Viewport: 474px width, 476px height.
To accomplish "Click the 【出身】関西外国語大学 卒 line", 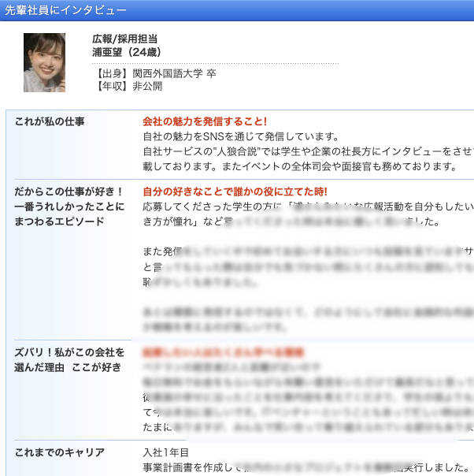I will coord(156,73).
